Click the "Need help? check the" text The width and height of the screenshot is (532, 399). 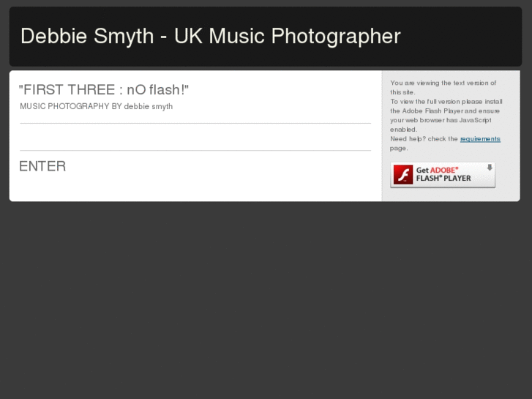coord(424,139)
